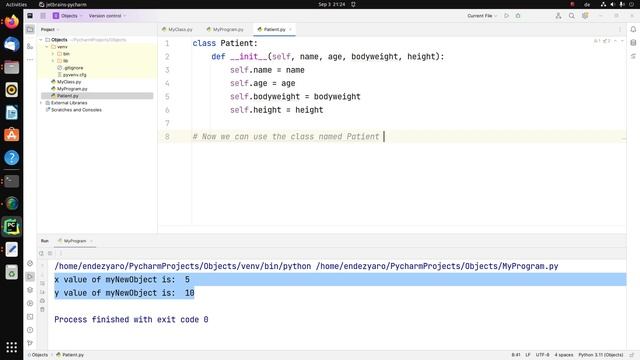Screen dimensions: 640x360
Task: Open Thunderbird mail from dock
Action: (11, 44)
